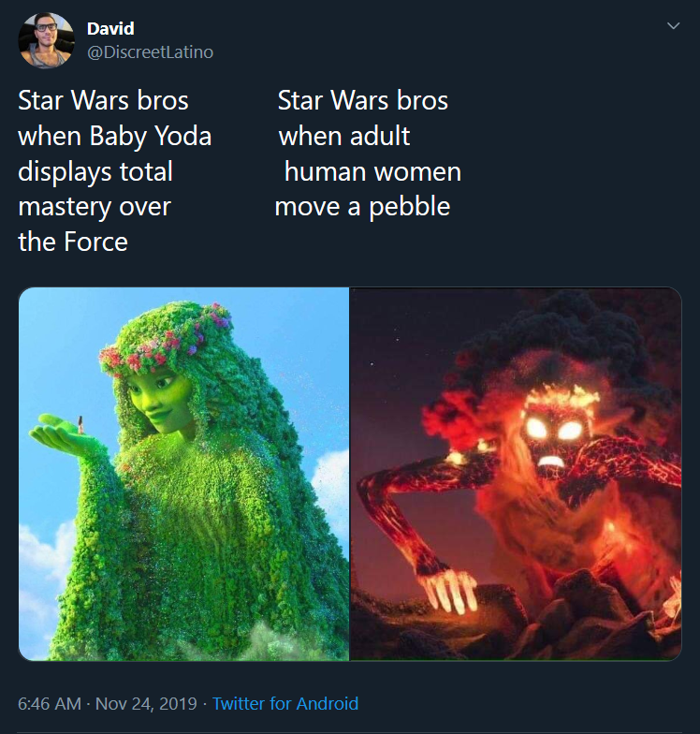The height and width of the screenshot is (734, 700).
Task: Click the glowing eyes of lava monster
Action: click(554, 428)
